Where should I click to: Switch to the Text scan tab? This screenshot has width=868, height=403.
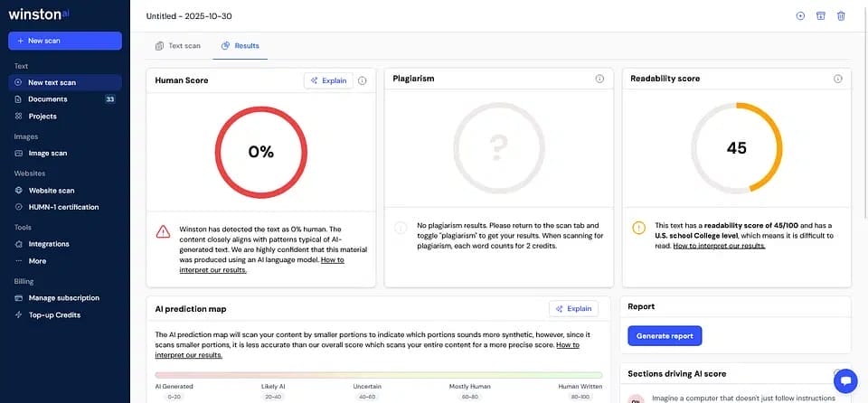[177, 45]
